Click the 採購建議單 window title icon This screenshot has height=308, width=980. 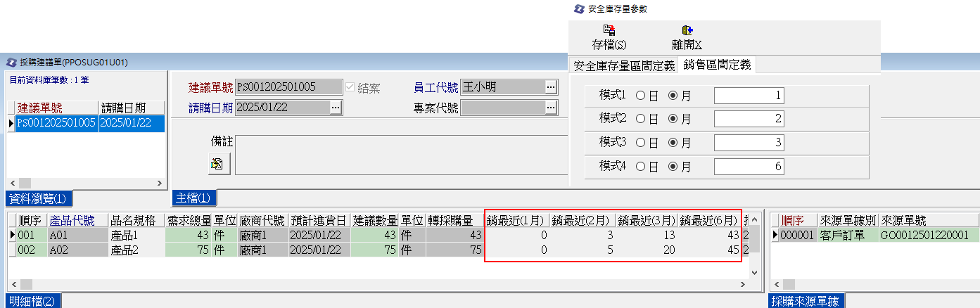tap(11, 62)
